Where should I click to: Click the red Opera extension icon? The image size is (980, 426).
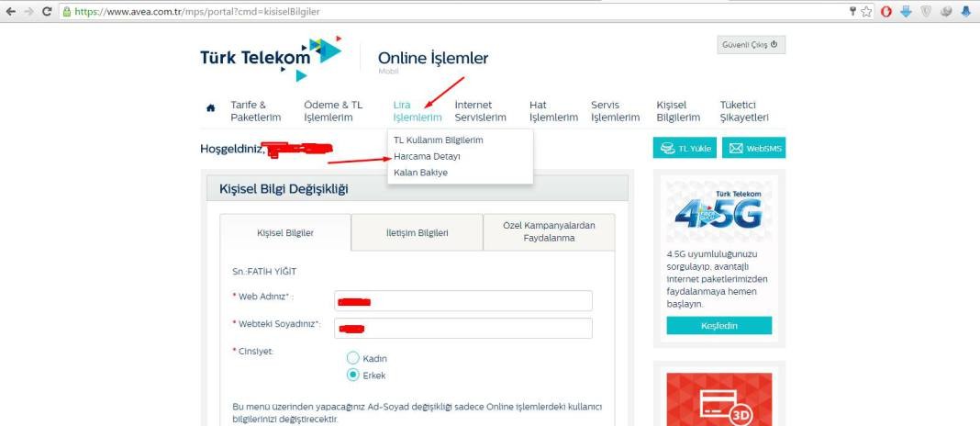click(886, 11)
